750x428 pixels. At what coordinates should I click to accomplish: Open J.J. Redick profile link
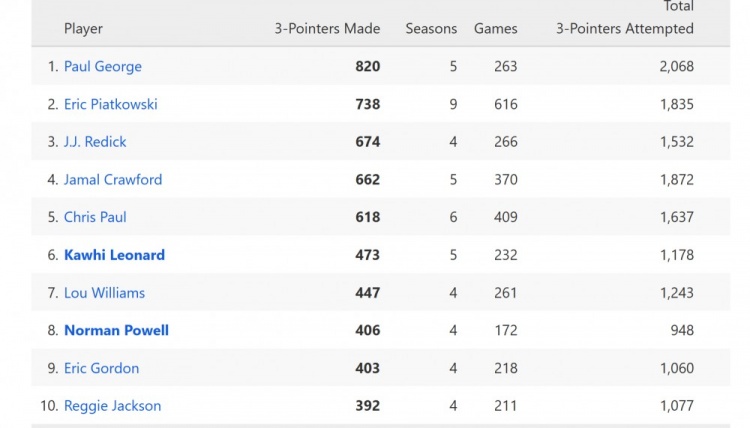pos(95,142)
